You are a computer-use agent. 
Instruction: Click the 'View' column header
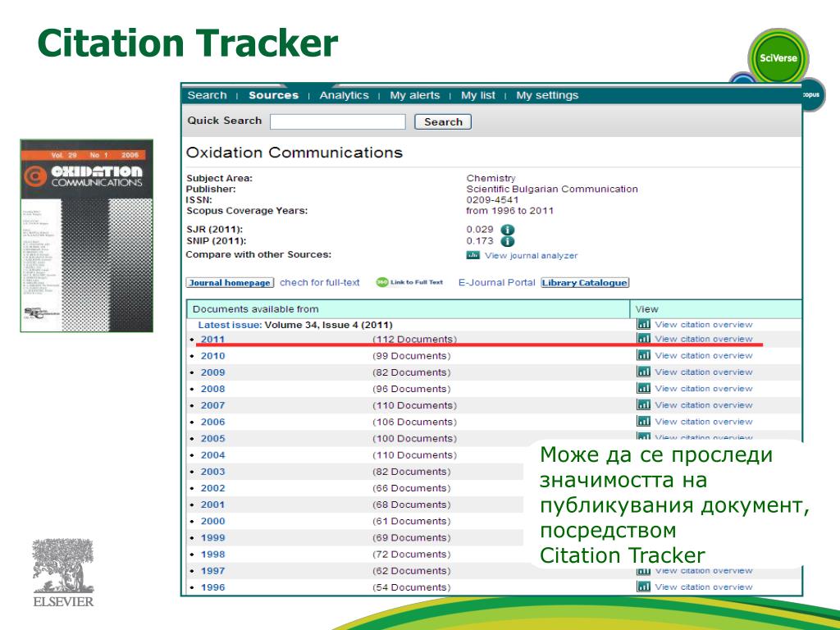coord(715,309)
